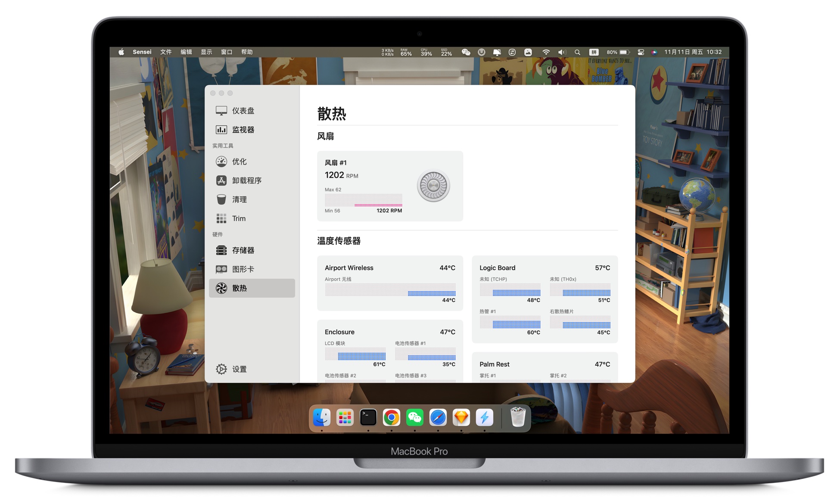Open the 仪表盘 dashboard sidebar item
840x504 pixels.
click(x=252, y=111)
